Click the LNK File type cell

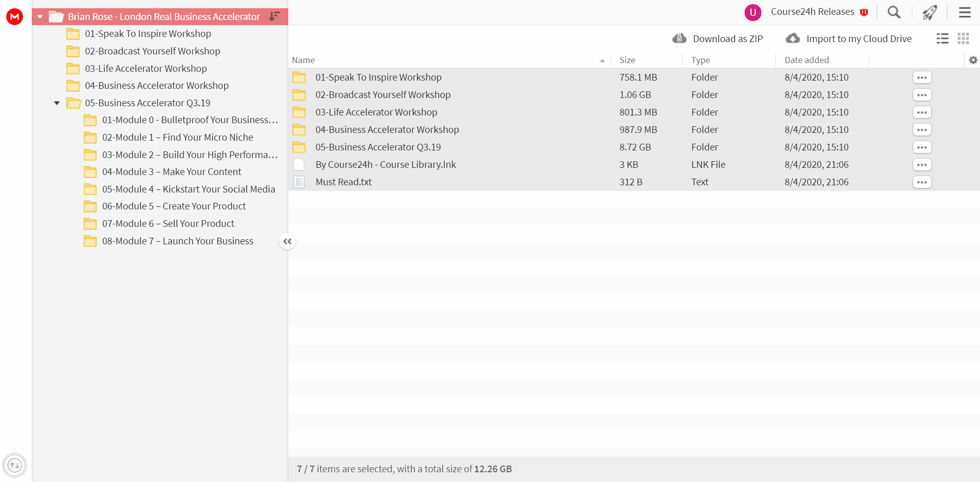coord(708,165)
